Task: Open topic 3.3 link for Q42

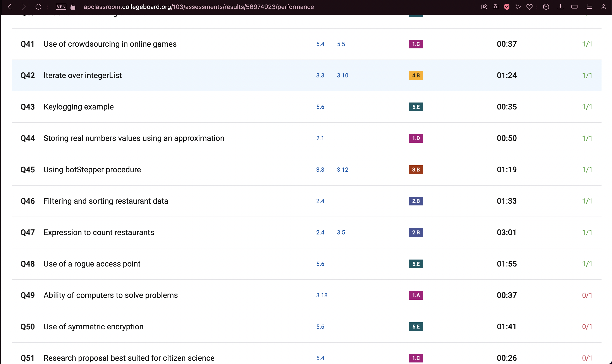Action: 320,75
